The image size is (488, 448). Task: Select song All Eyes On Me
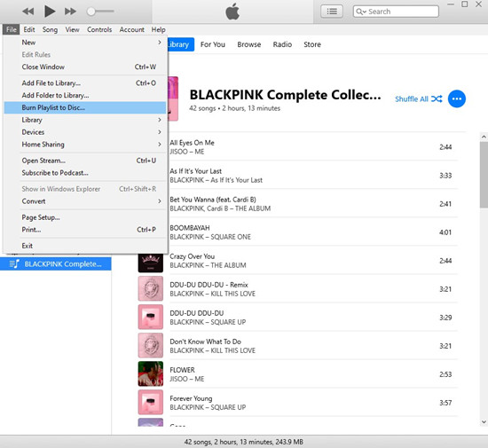(x=313, y=147)
